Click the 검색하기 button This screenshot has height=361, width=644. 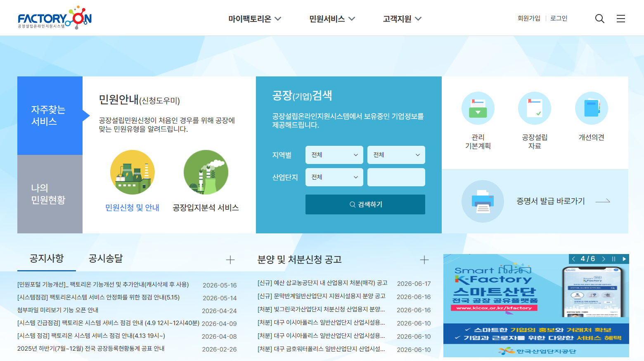365,204
